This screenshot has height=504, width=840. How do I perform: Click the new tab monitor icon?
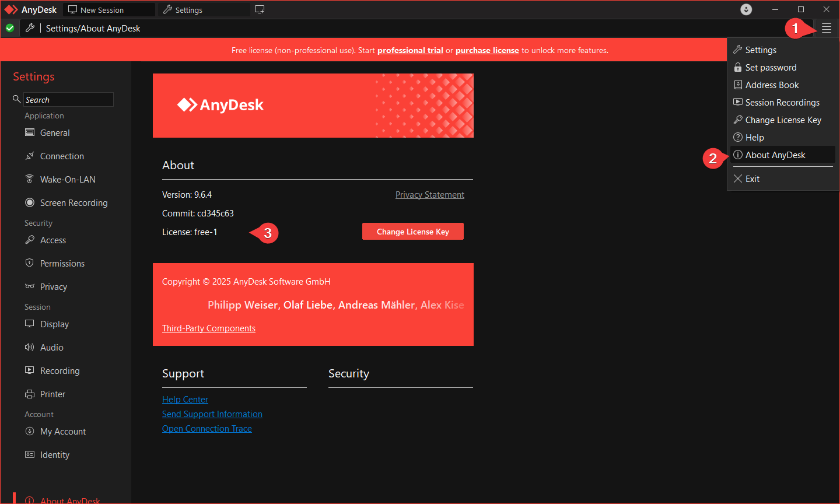pos(260,9)
